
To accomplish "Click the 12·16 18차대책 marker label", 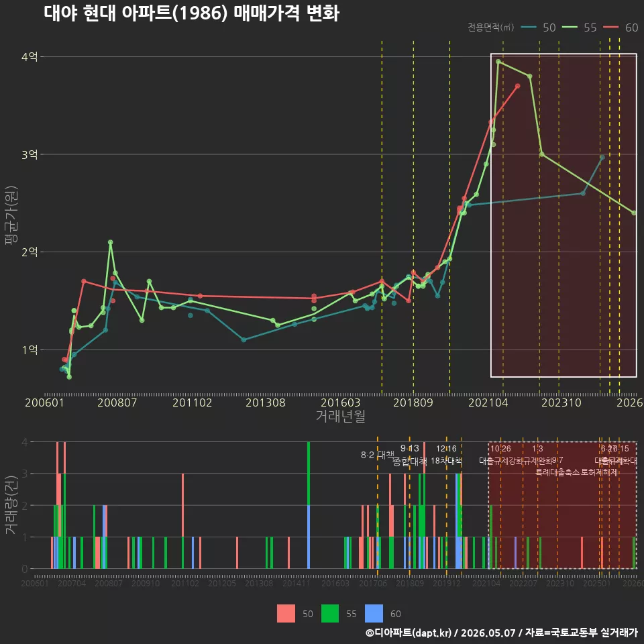I will coord(447,455).
